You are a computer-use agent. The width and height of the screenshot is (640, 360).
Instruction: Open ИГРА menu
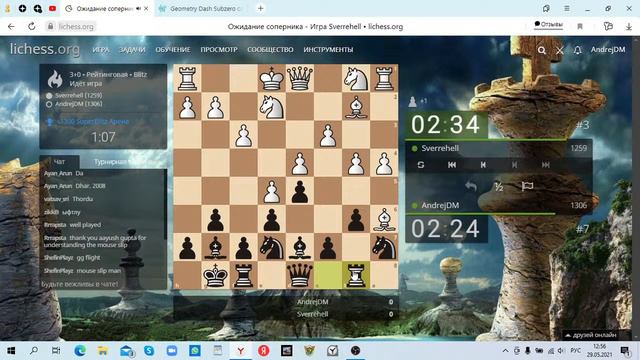(100, 50)
